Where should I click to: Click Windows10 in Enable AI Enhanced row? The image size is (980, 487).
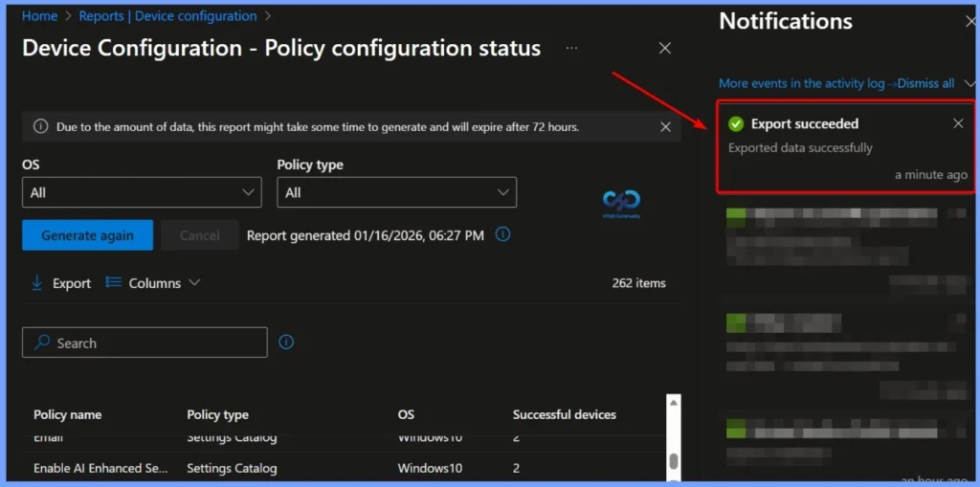[x=430, y=468]
